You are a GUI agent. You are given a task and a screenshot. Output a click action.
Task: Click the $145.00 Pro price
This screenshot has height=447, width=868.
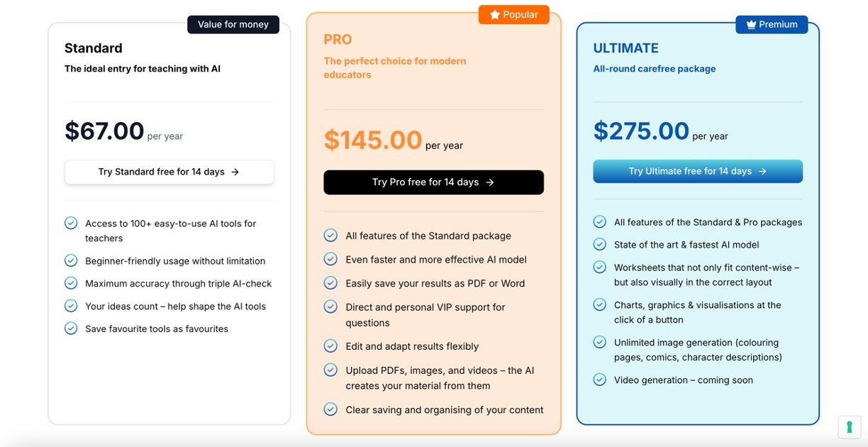coord(373,140)
